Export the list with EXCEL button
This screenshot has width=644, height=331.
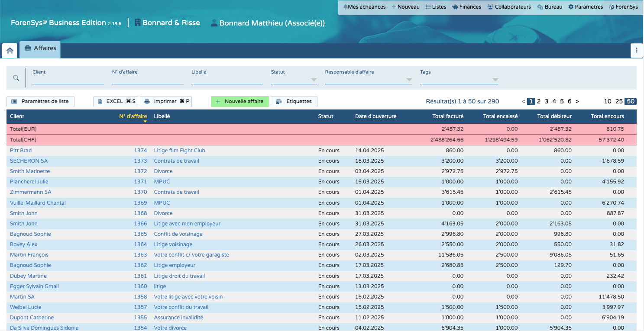(115, 101)
